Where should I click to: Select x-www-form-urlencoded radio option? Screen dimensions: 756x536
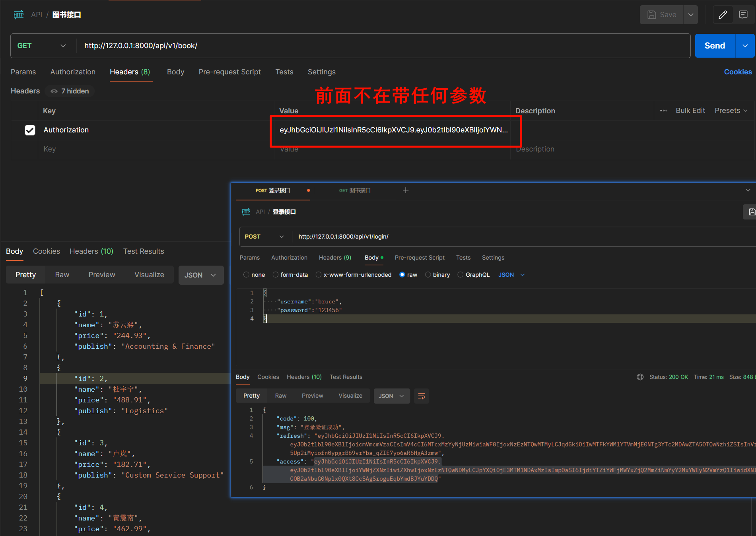point(318,275)
